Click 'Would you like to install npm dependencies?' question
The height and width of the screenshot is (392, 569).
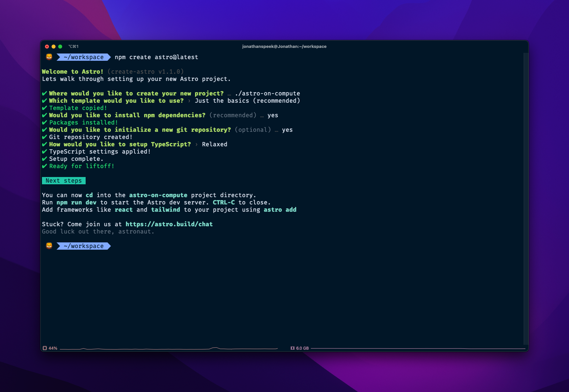point(127,115)
